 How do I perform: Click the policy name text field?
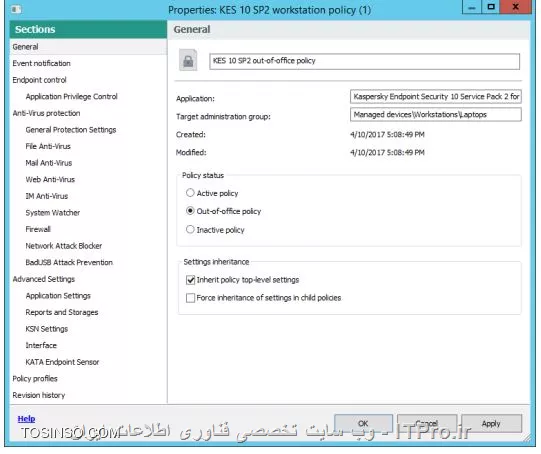click(x=364, y=61)
